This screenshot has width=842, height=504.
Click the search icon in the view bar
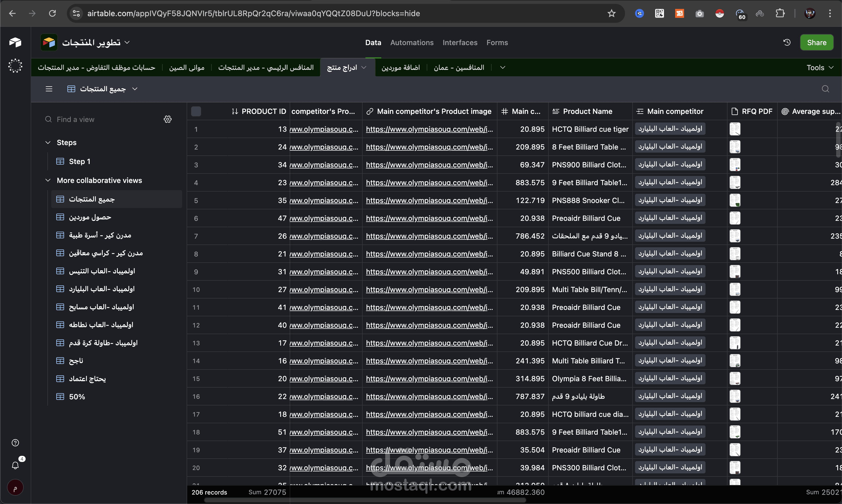click(x=825, y=89)
